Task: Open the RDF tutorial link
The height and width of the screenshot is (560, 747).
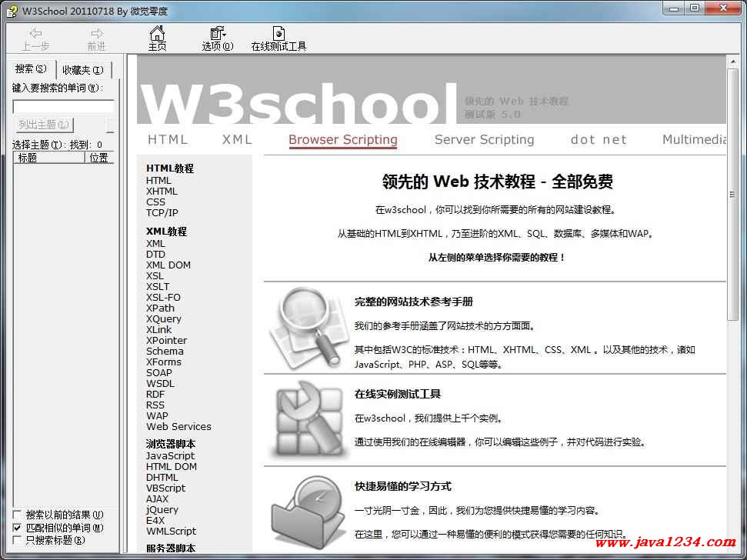Action: pyautogui.click(x=155, y=395)
